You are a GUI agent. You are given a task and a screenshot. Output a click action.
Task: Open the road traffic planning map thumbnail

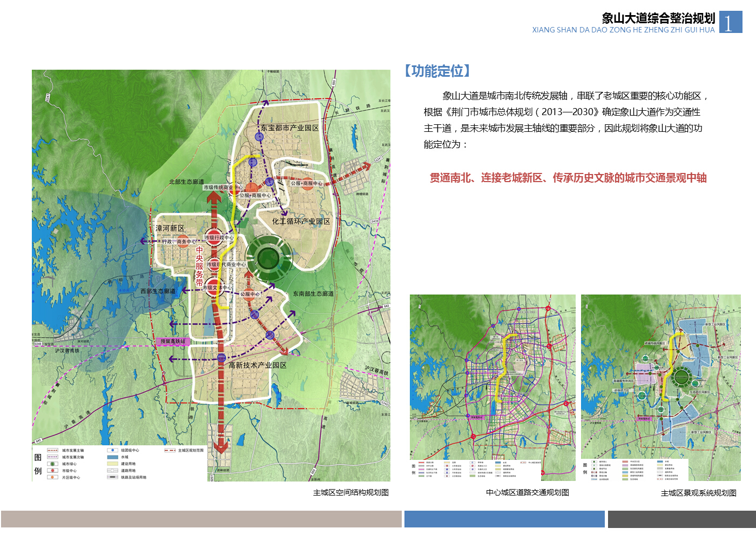coord(492,387)
